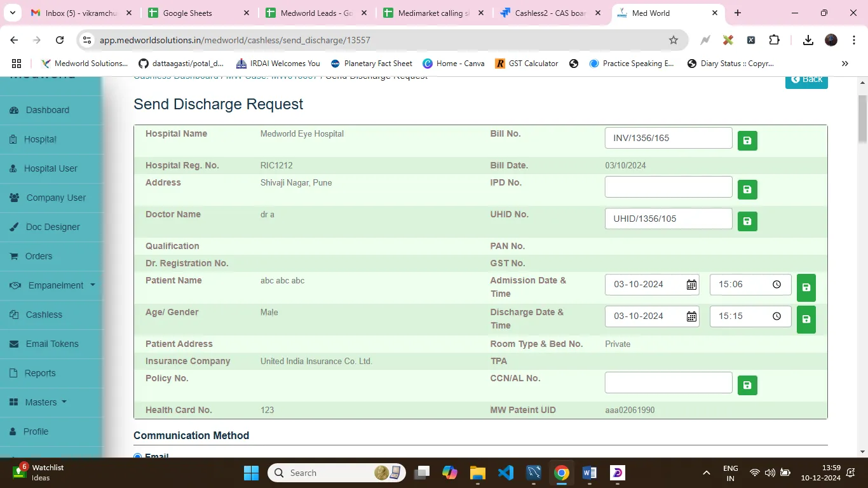Screen dimensions: 868x488
Task: Open the Home - Canva bookmark
Action: click(x=454, y=64)
